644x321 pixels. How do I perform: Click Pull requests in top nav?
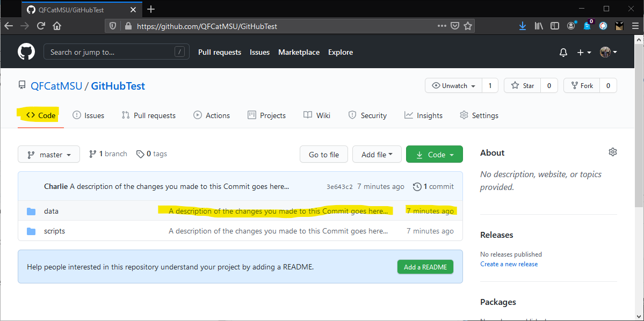(220, 52)
